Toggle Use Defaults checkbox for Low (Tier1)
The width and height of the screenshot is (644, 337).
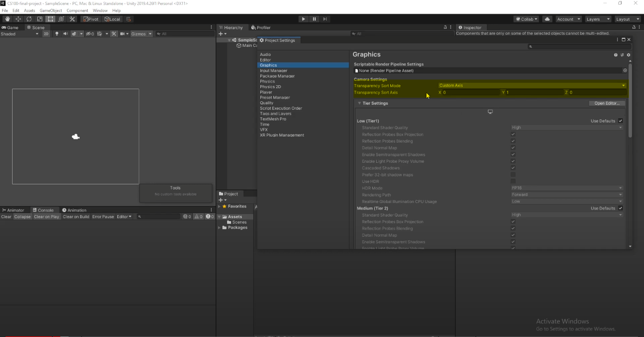click(620, 121)
